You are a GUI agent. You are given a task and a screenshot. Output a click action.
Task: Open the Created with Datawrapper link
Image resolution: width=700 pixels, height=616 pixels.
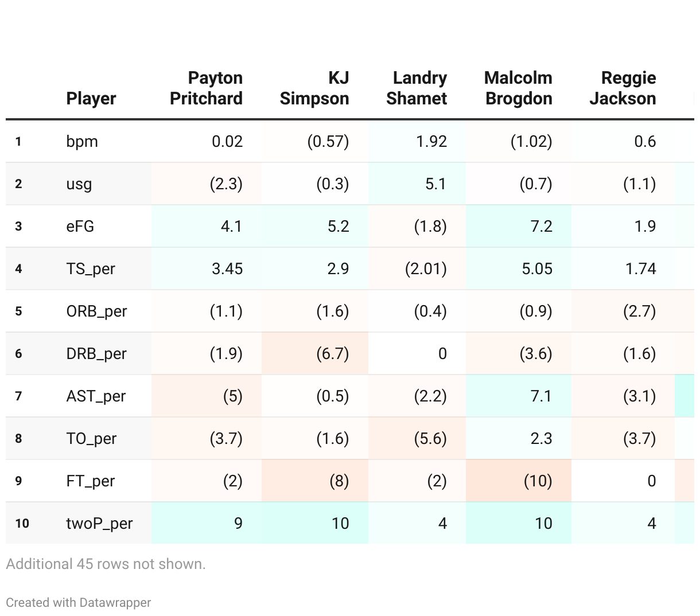79,602
